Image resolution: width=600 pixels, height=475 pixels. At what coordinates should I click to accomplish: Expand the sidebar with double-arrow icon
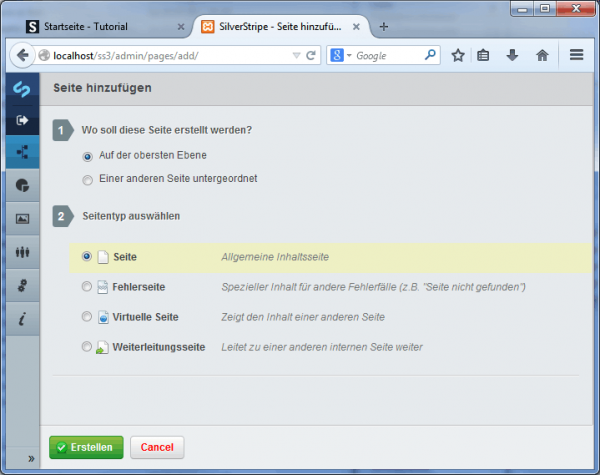[31, 459]
